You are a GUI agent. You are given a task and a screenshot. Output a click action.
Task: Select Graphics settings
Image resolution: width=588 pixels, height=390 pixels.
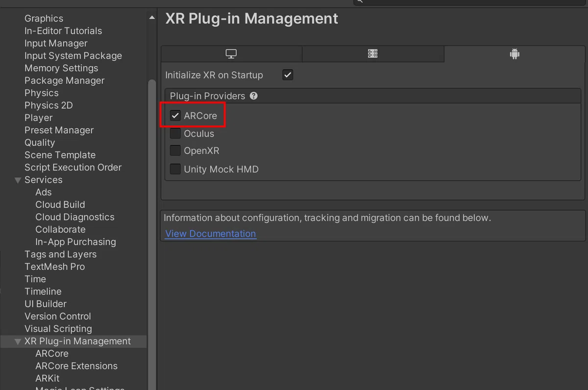click(x=44, y=19)
